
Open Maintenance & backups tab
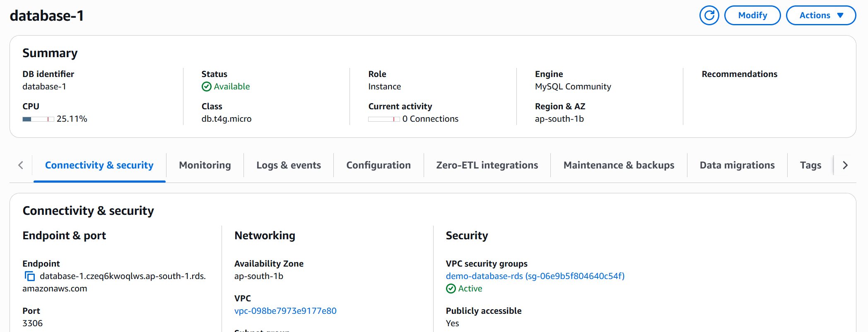click(619, 165)
